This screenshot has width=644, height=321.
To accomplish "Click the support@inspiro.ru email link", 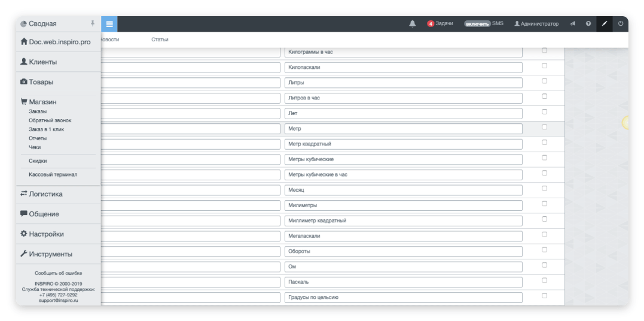I will tap(59, 301).
